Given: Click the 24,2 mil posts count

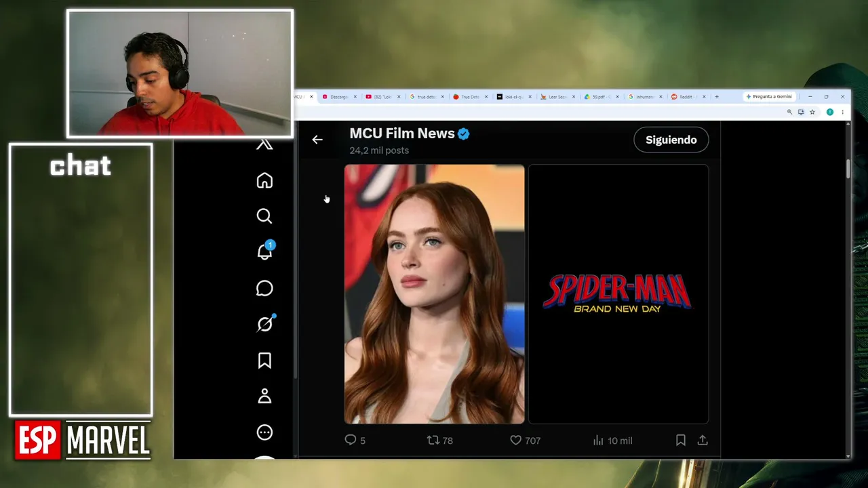Looking at the screenshot, I should coord(379,150).
